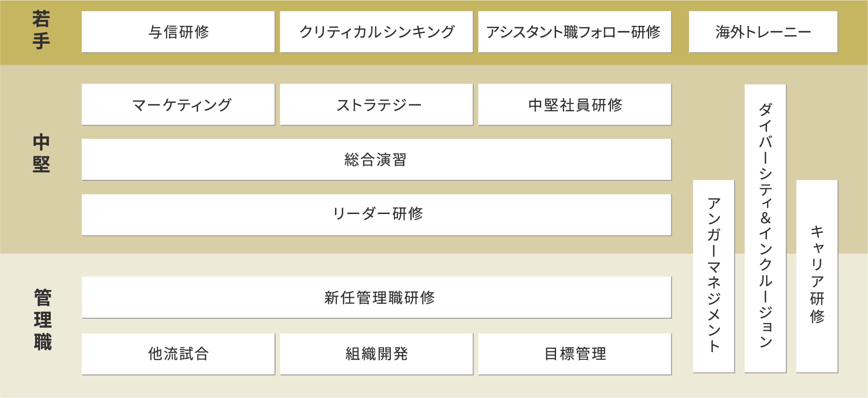Viewport: 868px width, 398px height.
Task: Open the 中堅社員研修 box
Action: 574,105
